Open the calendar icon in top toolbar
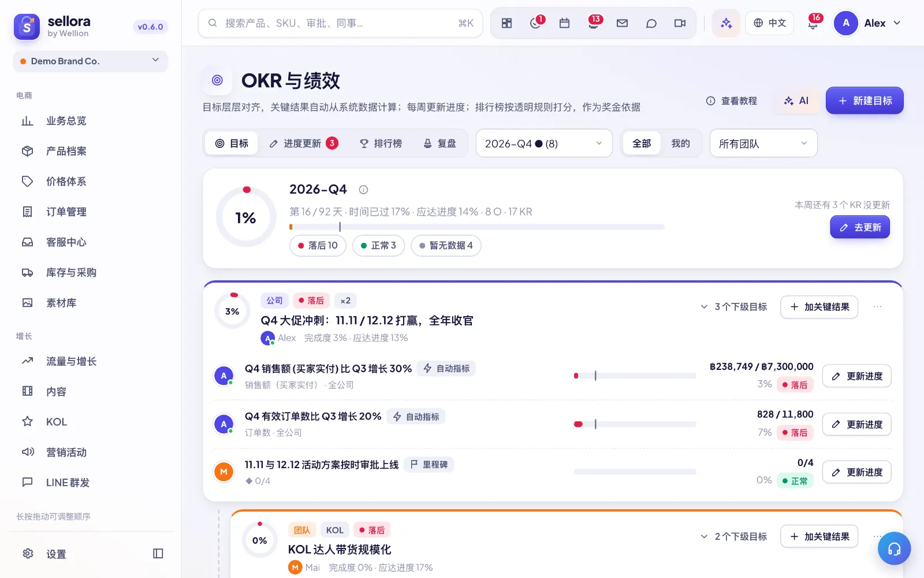Viewport: 924px width, 578px height. point(565,23)
